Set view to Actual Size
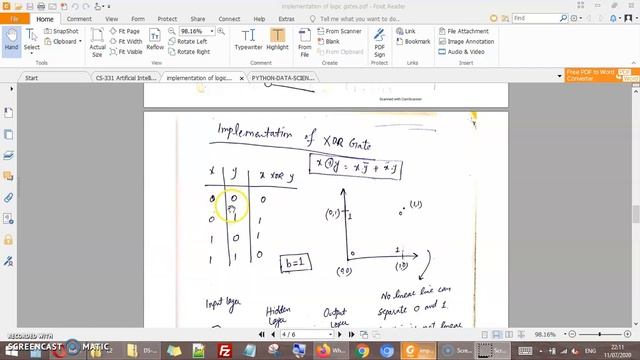640x360 pixels. [97, 42]
